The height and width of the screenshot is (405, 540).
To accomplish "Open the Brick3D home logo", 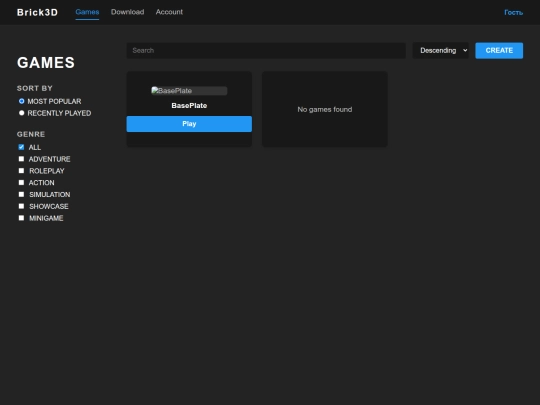I will click(x=38, y=12).
